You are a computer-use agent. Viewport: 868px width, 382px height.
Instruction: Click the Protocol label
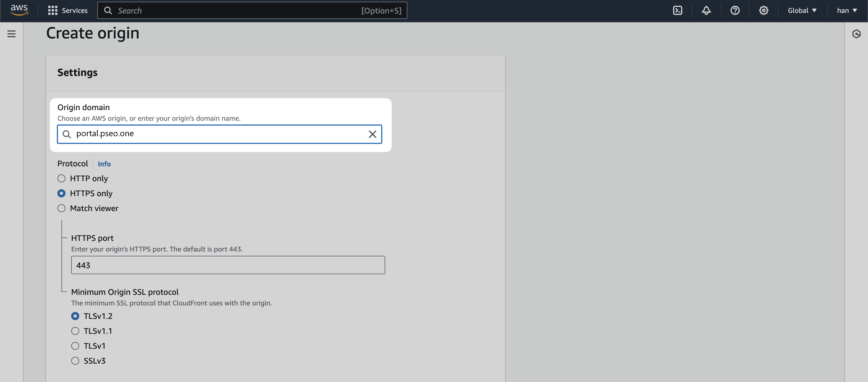pos(72,163)
